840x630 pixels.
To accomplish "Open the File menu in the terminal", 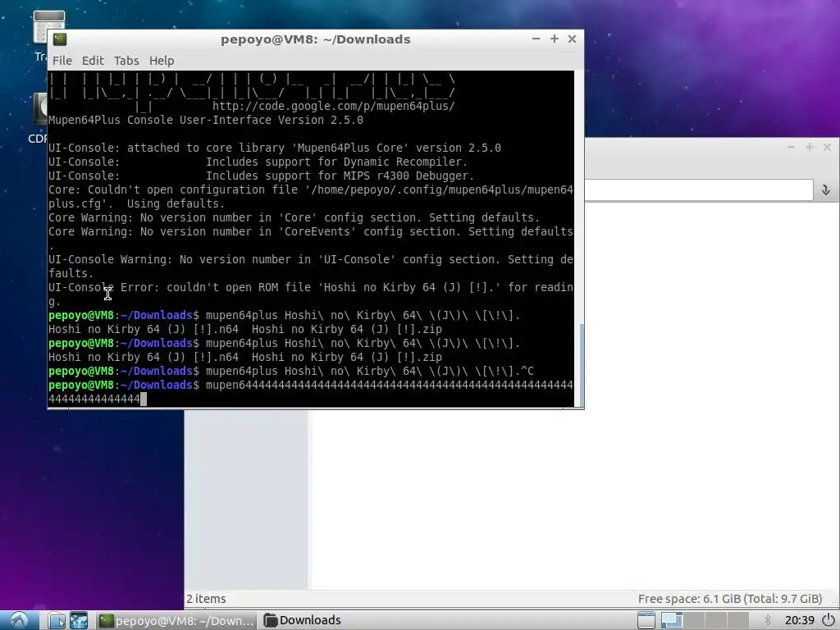I will (62, 61).
